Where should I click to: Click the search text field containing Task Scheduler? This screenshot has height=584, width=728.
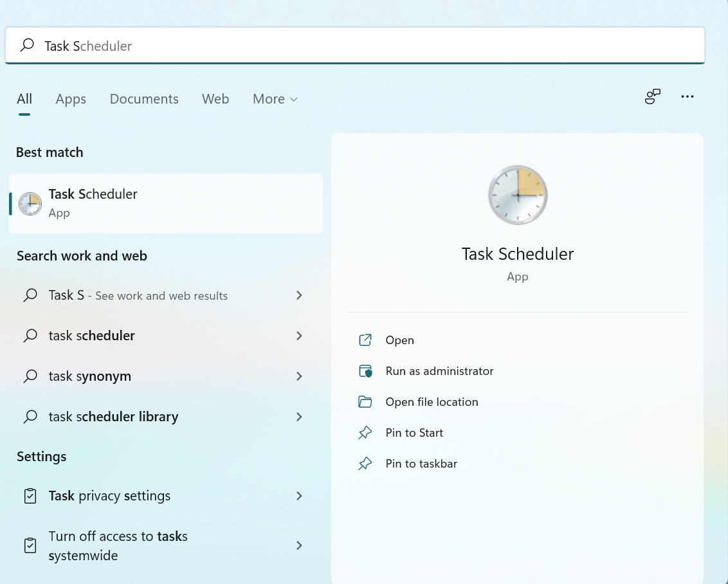[355, 46]
